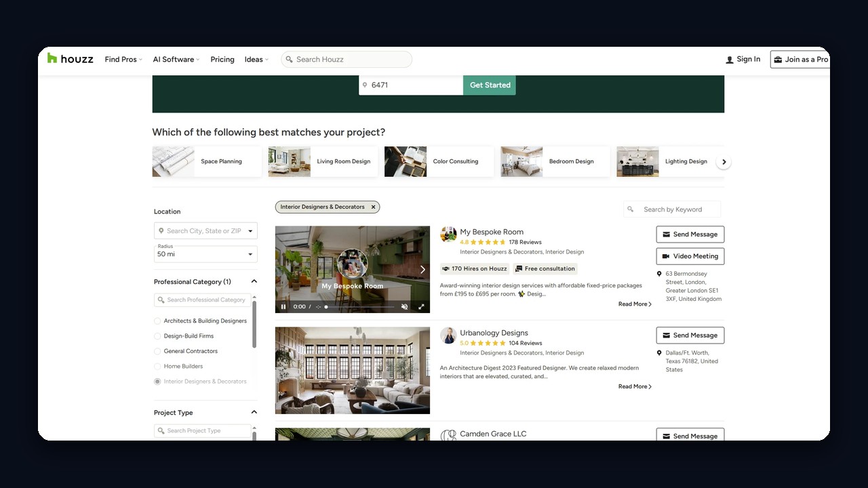Click the My Bespoke Room profile avatar
Viewport: 868px width, 488px height.
tap(448, 234)
